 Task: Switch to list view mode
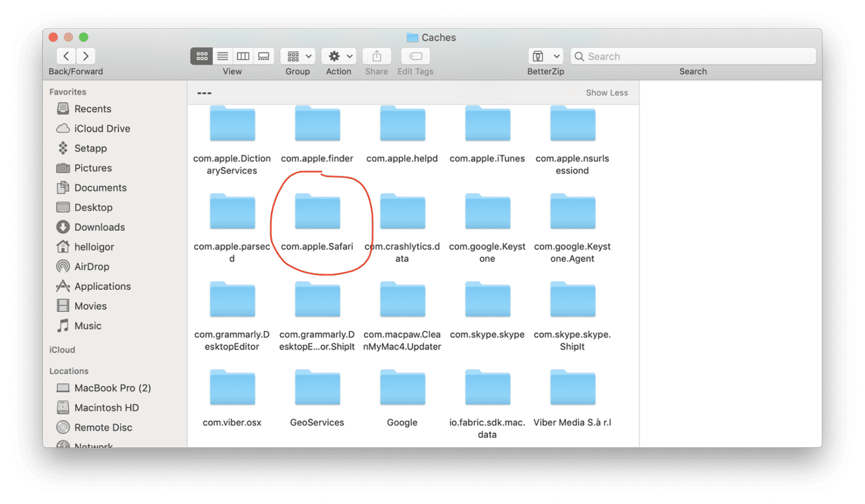(223, 56)
